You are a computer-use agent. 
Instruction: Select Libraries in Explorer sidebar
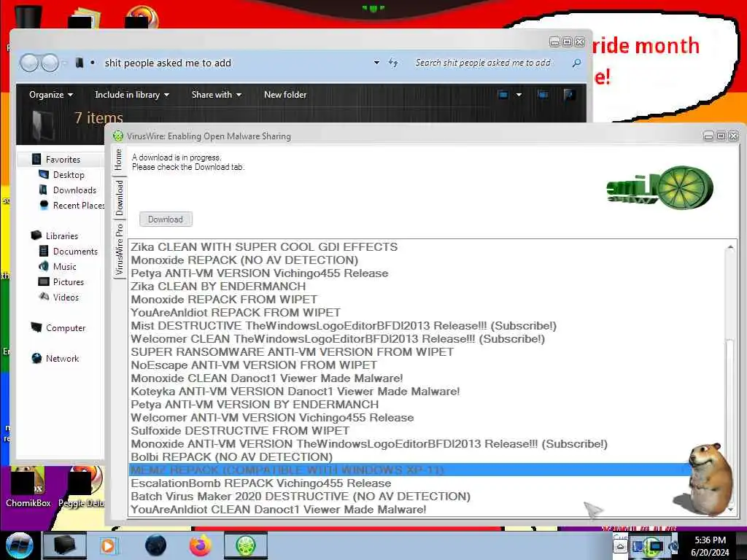point(61,236)
